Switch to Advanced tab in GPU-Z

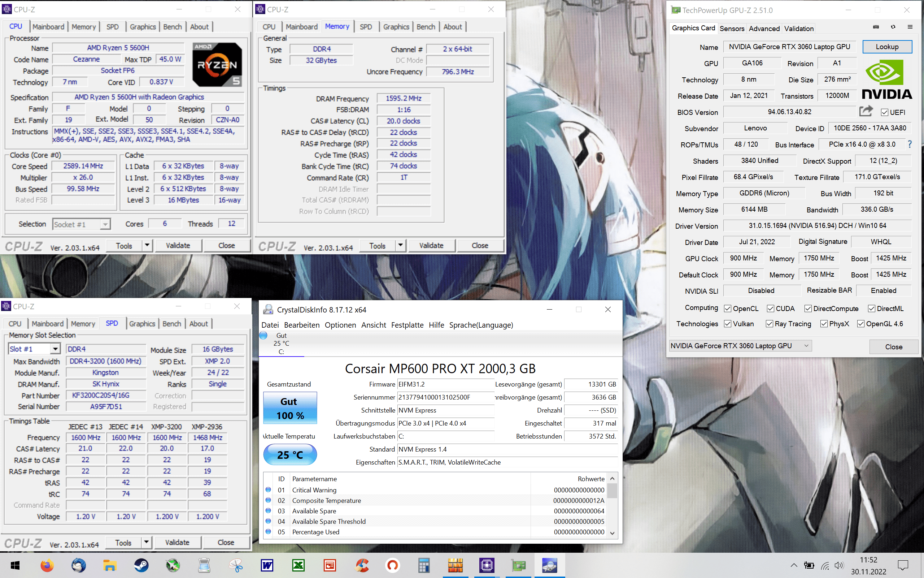(x=764, y=29)
